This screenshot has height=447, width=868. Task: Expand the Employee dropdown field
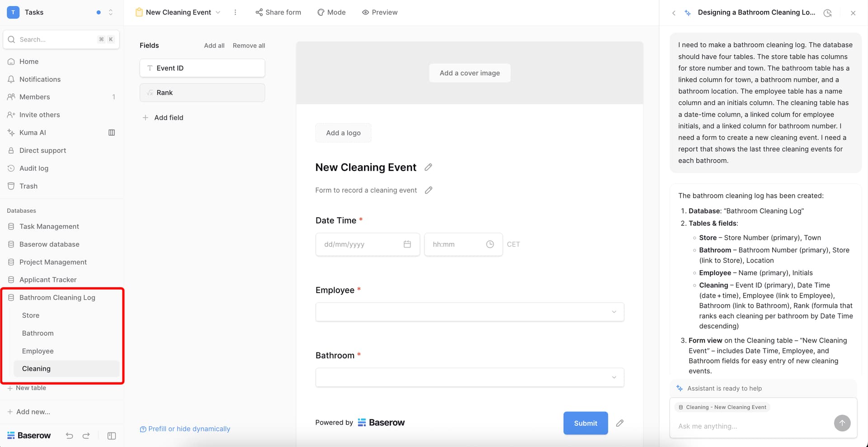pyautogui.click(x=469, y=312)
